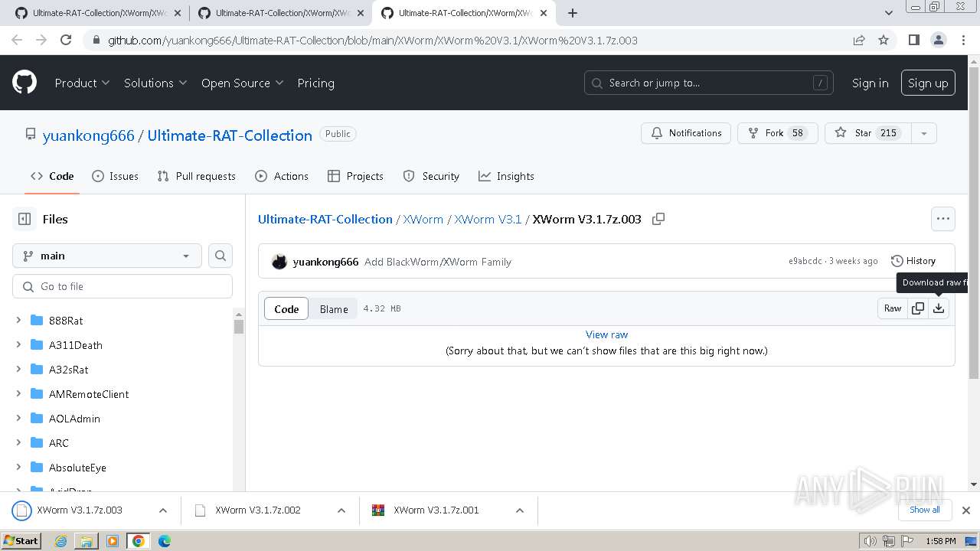980x551 pixels.
Task: Click the browser back arrow
Action: (x=17, y=41)
